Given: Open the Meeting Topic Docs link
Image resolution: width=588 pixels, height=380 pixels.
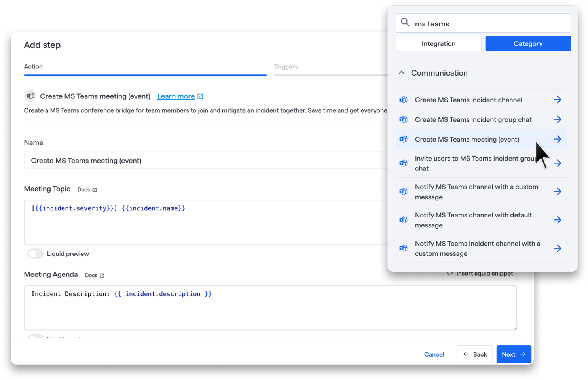Looking at the screenshot, I should (x=87, y=190).
